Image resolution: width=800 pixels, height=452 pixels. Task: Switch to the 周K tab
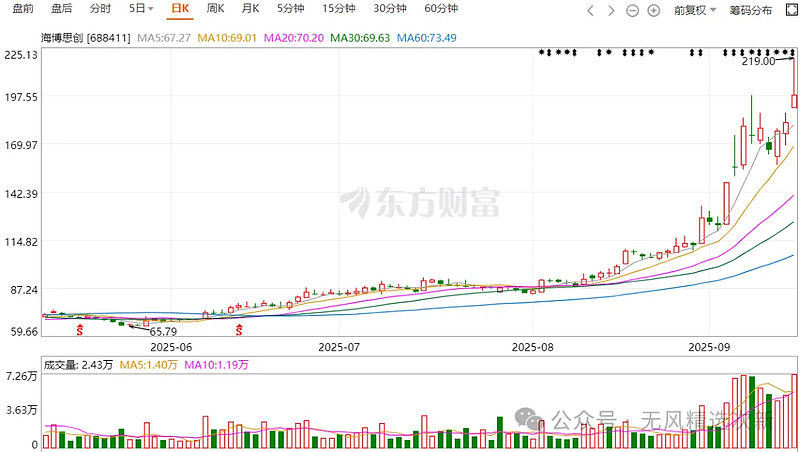click(x=215, y=9)
